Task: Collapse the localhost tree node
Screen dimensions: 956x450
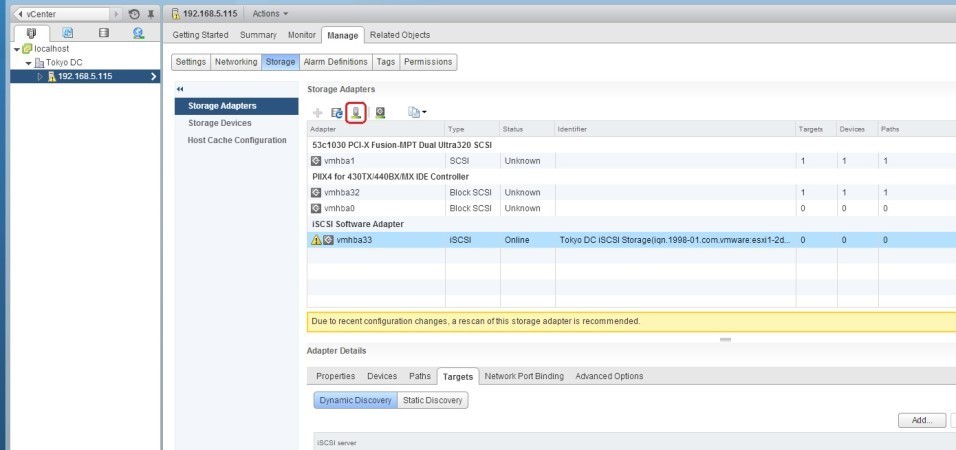Action: 16,49
